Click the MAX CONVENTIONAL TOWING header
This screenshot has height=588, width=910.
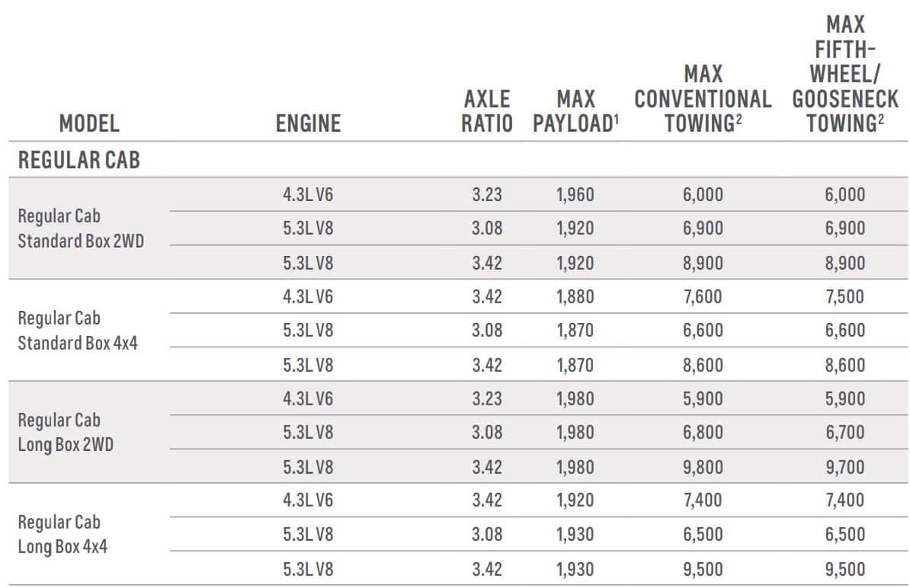(703, 99)
